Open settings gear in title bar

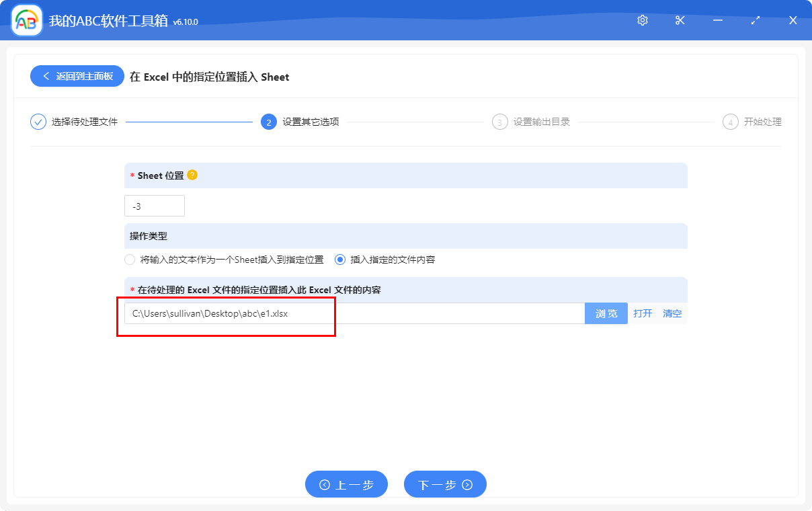tap(643, 20)
